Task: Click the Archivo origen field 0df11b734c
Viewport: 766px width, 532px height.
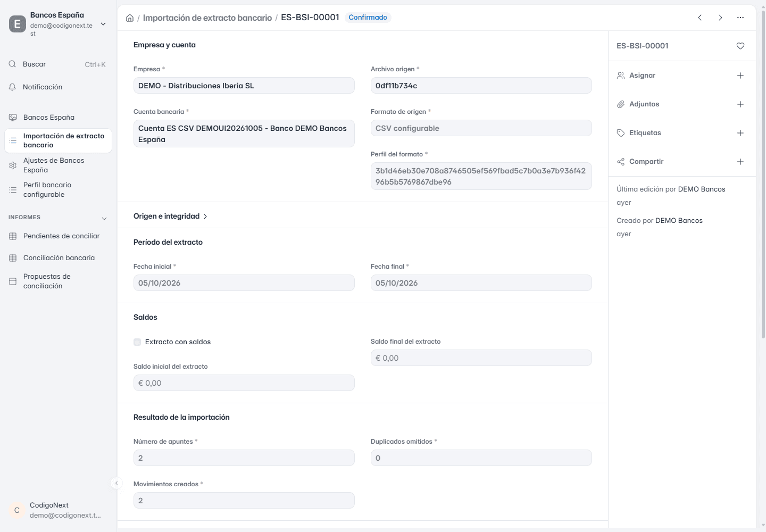Action: click(481, 86)
